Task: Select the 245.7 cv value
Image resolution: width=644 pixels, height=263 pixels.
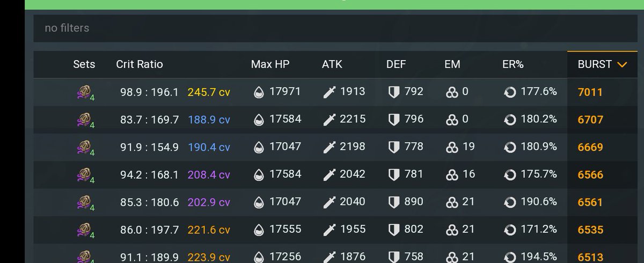Action: click(x=209, y=92)
